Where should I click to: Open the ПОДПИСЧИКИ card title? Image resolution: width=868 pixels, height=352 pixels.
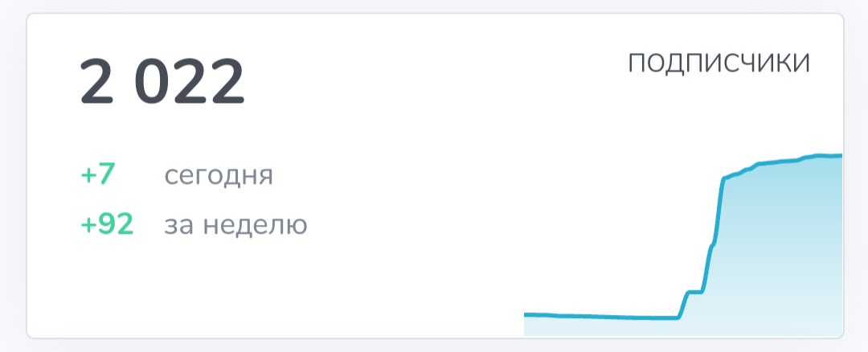[719, 63]
